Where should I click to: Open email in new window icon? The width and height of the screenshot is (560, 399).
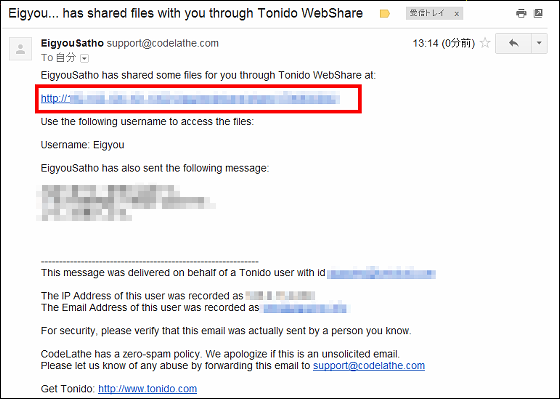pos(538,14)
